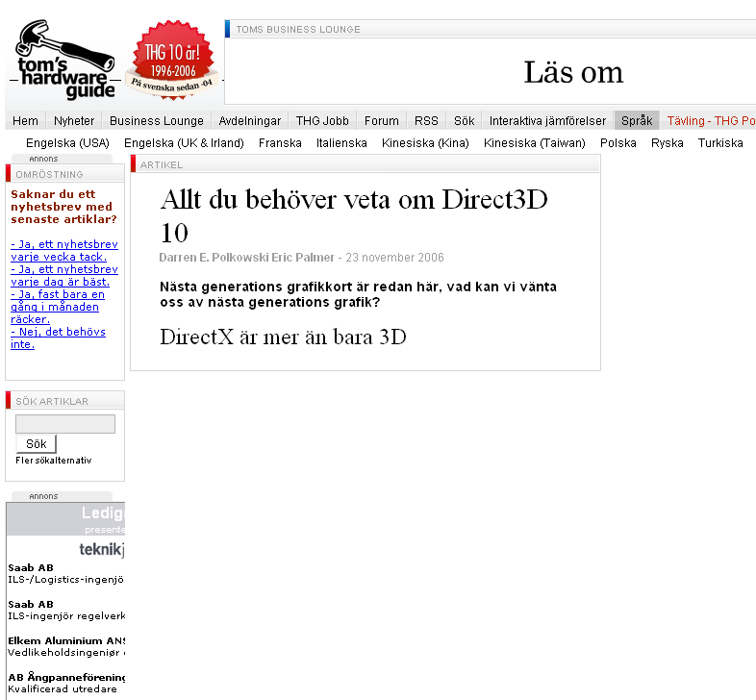
Task: Choose the Franska language link
Action: (280, 143)
